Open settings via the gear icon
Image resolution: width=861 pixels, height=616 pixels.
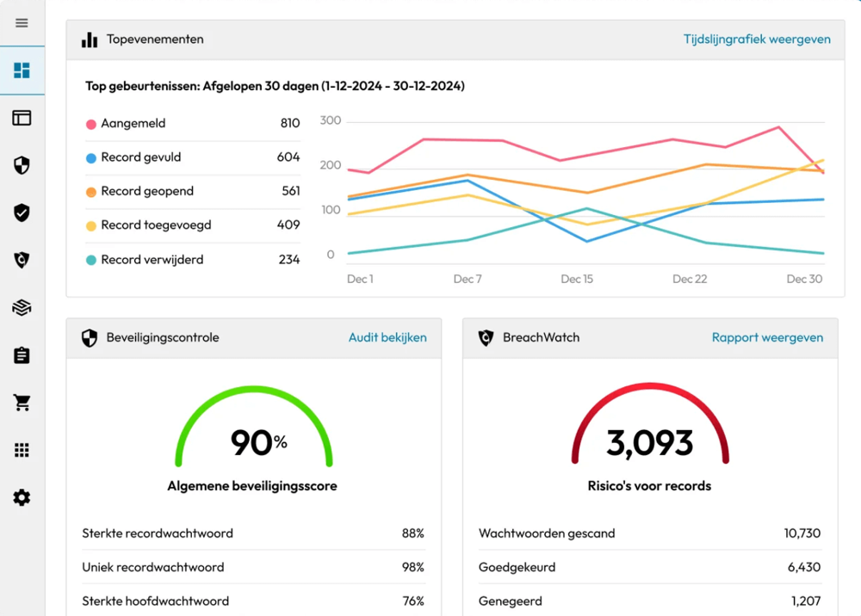coord(22,497)
